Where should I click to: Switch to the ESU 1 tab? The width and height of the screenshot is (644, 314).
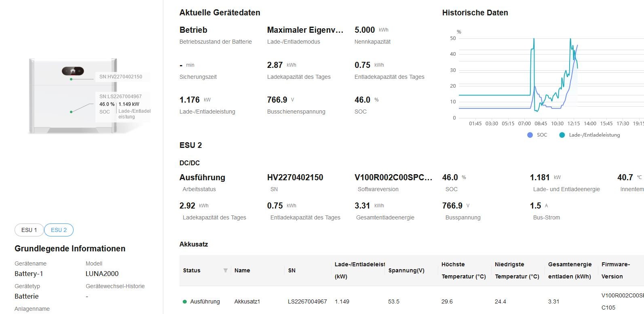29,230
